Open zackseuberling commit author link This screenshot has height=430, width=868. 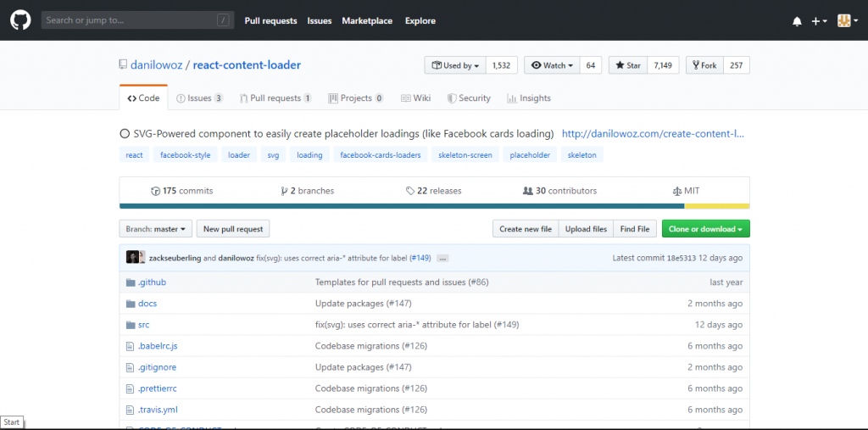[x=175, y=258]
